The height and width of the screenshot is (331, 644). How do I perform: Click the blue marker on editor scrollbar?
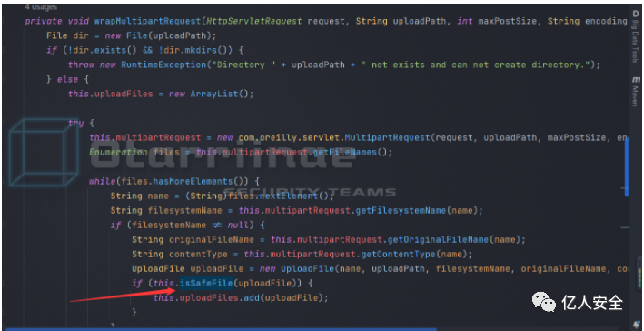[x=627, y=168]
